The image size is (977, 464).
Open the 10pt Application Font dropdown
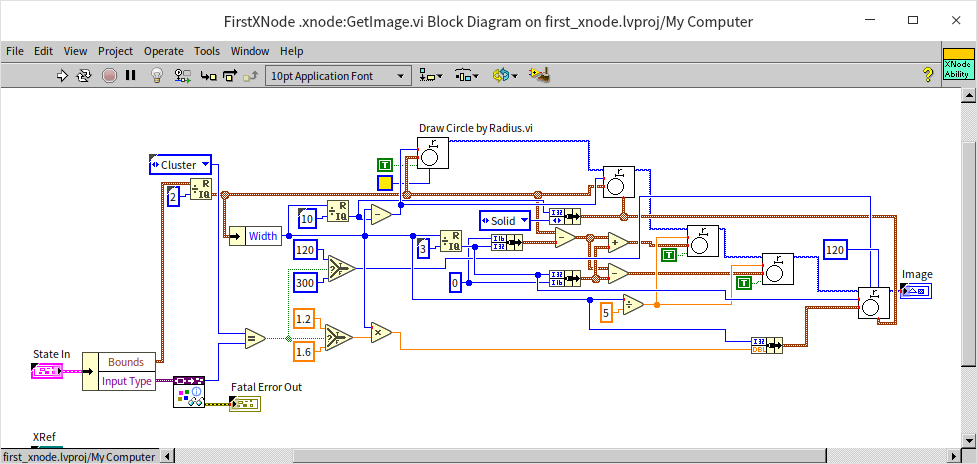[338, 75]
